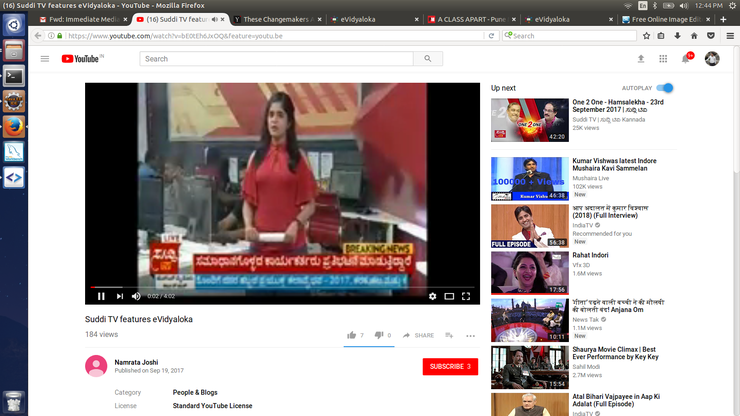
Task: Enter fullscreen video mode
Action: (x=466, y=296)
